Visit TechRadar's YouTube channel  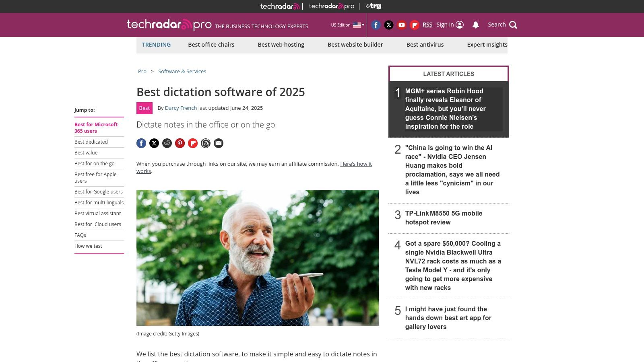click(401, 25)
